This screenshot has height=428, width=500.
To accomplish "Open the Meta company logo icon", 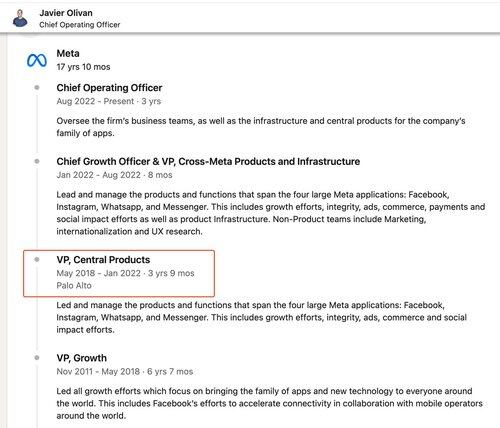I will pyautogui.click(x=37, y=60).
